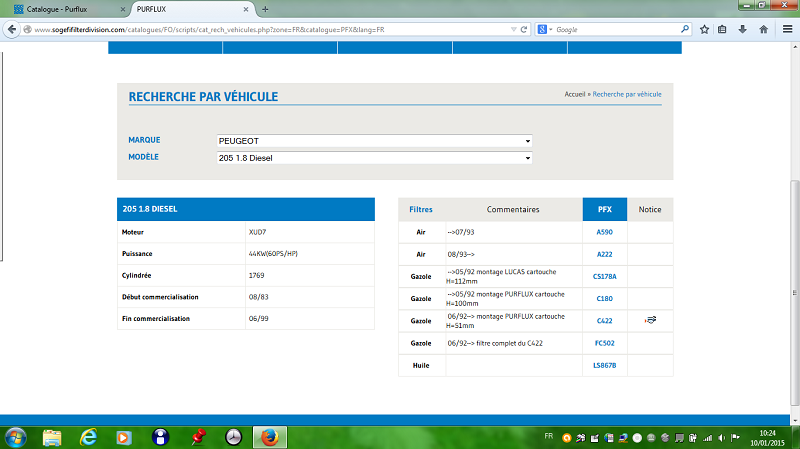Viewport: 800px width, 449px height.
Task: Open the media player taskbar icon
Action: tap(123, 438)
